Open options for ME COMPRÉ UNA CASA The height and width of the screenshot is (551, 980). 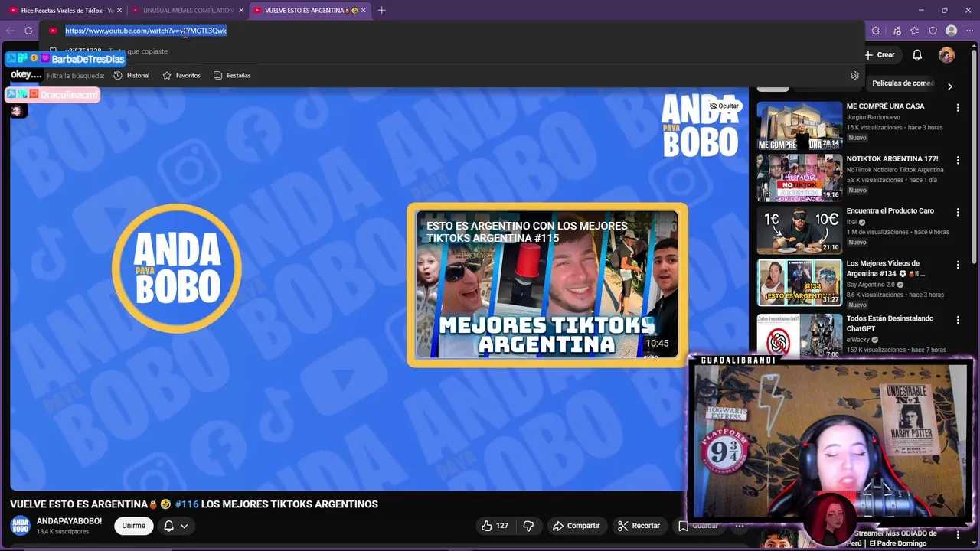(958, 108)
